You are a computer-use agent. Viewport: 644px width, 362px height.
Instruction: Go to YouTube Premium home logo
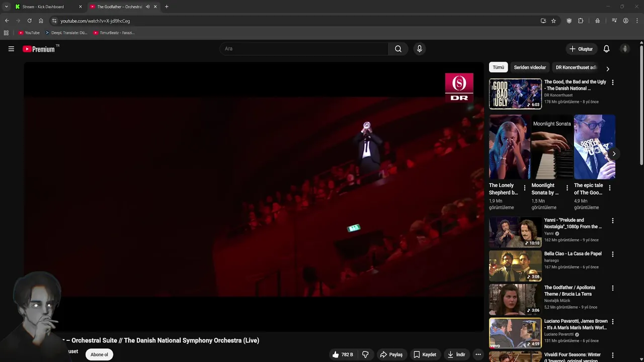pos(39,49)
